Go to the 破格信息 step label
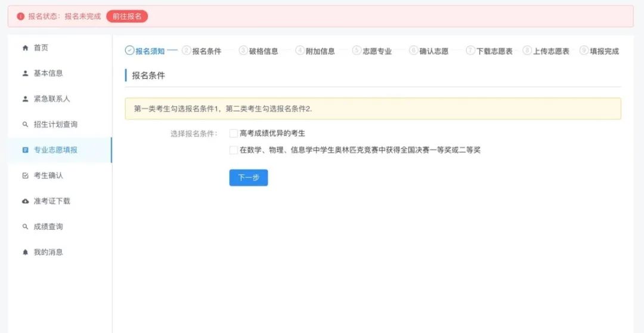 pyautogui.click(x=264, y=51)
